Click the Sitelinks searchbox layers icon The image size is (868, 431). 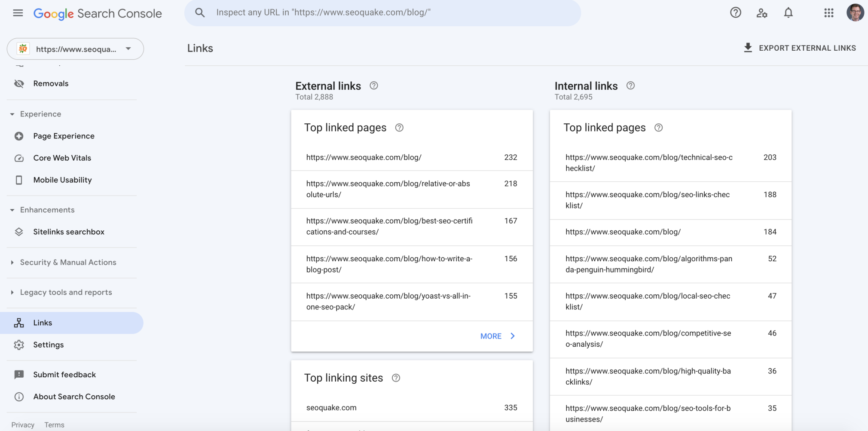pos(19,232)
